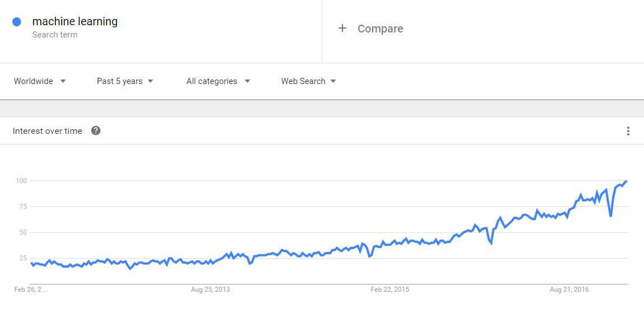Click the blue dot for machine learning
Screen dimensions: 644x322
[17, 22]
